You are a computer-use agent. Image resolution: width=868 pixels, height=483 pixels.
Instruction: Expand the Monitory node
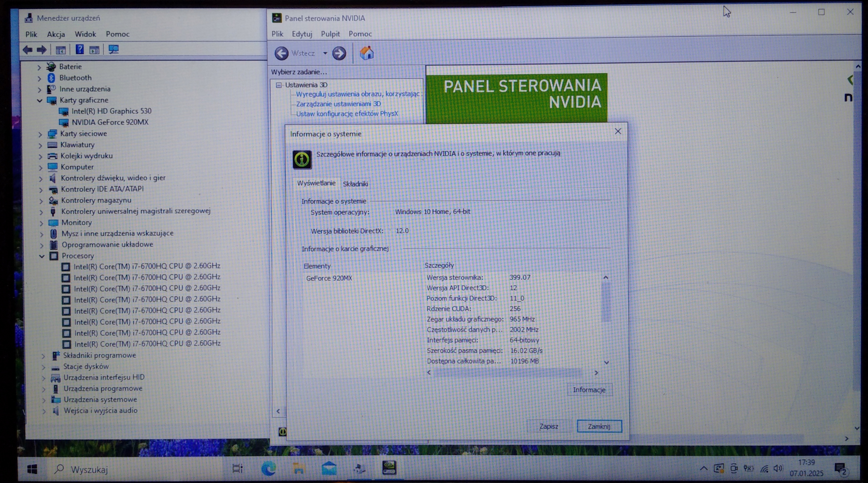click(41, 224)
